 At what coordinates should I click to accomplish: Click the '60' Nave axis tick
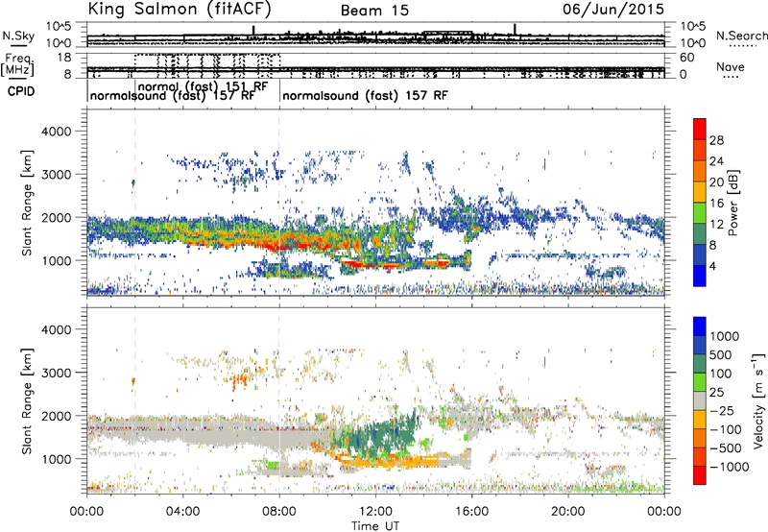(x=686, y=58)
